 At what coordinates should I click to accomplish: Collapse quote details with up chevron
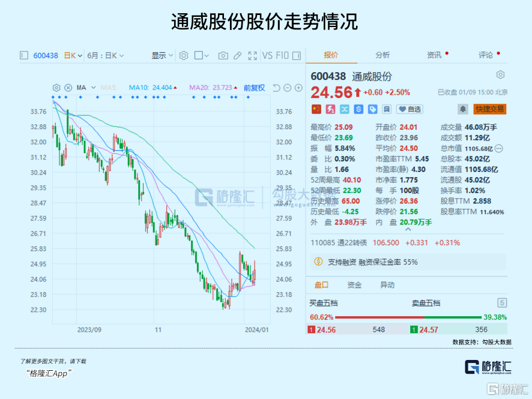pyautogui.click(x=408, y=230)
